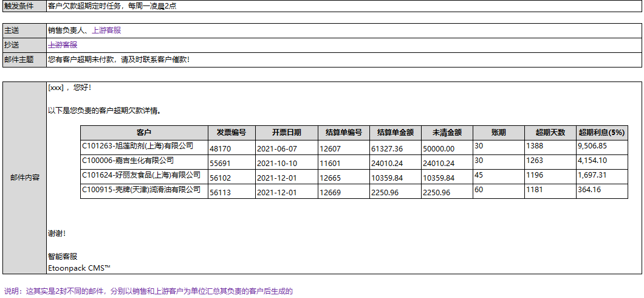Click the 发票编号 column header
The width and height of the screenshot is (644, 298).
click(231, 133)
